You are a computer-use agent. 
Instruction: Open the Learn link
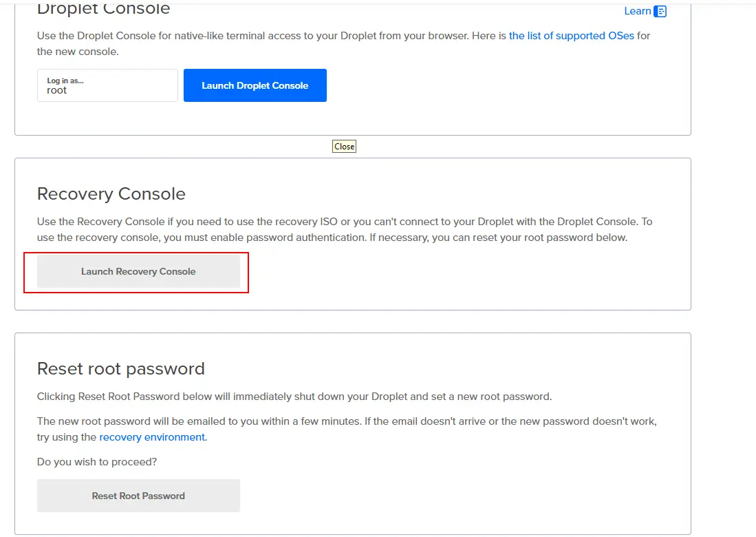coord(637,11)
